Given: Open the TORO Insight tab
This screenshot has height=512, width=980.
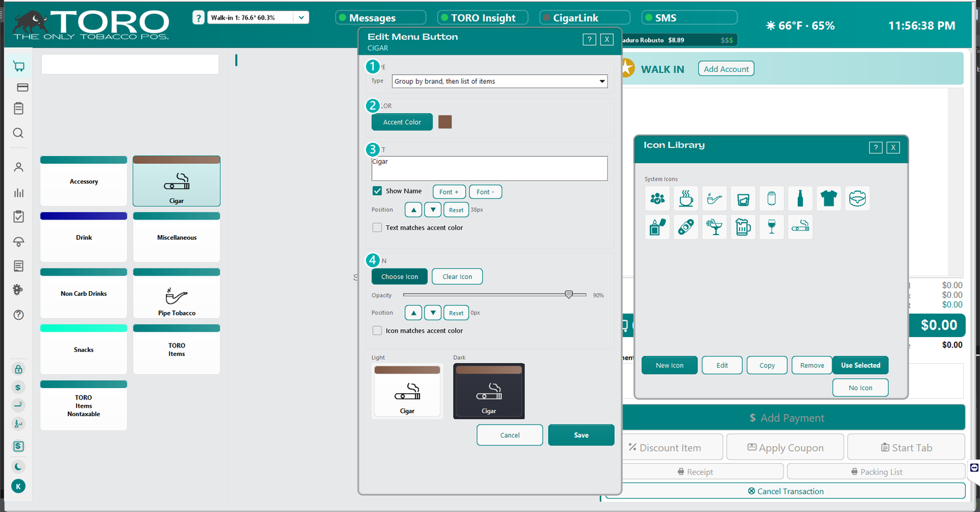Looking at the screenshot, I should pyautogui.click(x=483, y=18).
